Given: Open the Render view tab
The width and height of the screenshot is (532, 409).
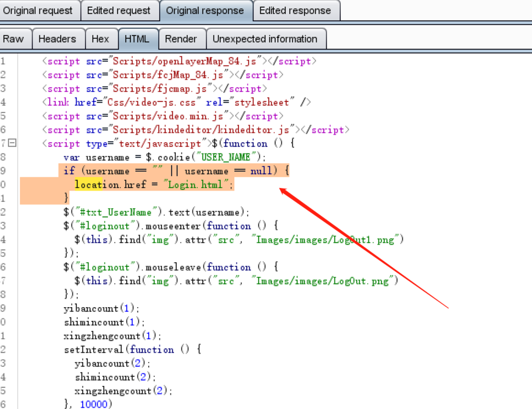Looking at the screenshot, I should point(181,39).
